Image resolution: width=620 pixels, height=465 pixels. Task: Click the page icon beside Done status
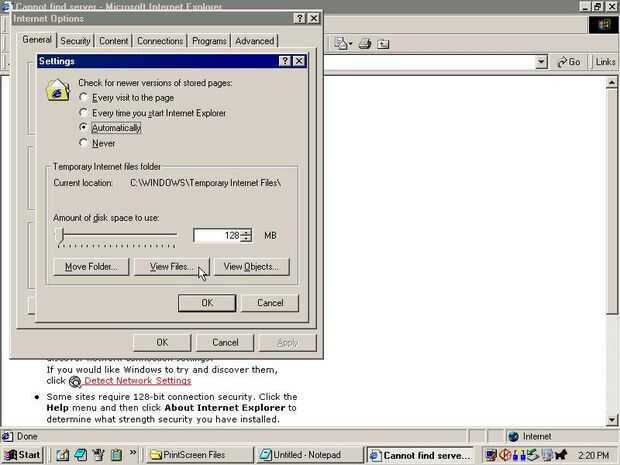tap(7, 437)
